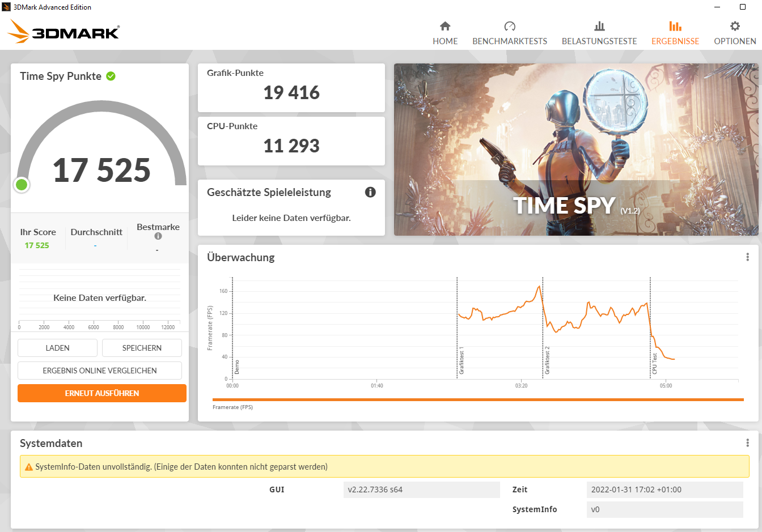
Task: Open the Optionen settings tab
Action: 735,33
